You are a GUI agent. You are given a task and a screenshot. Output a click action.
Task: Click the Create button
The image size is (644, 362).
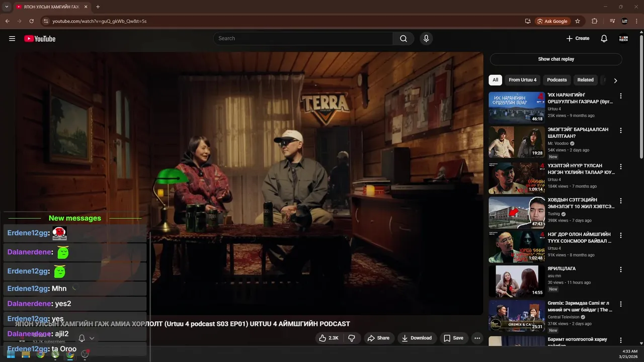578,39
